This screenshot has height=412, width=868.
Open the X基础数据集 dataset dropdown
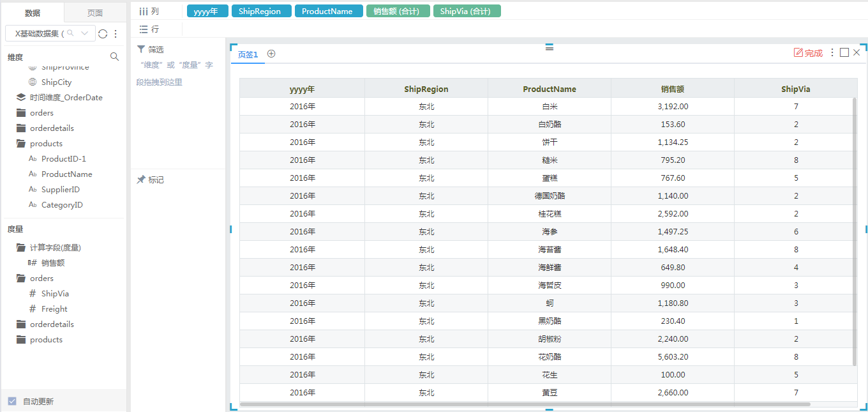(x=50, y=33)
